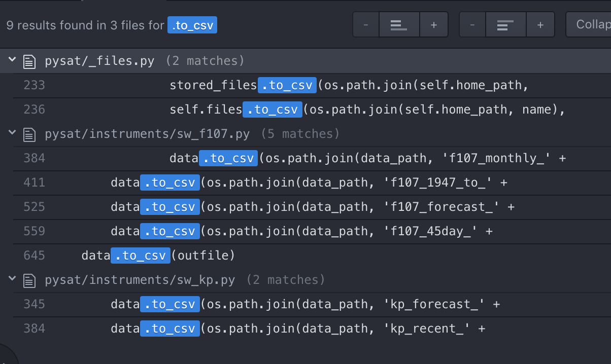611x364 pixels.
Task: Decrease leading context lines with minus button
Action: pos(366,24)
